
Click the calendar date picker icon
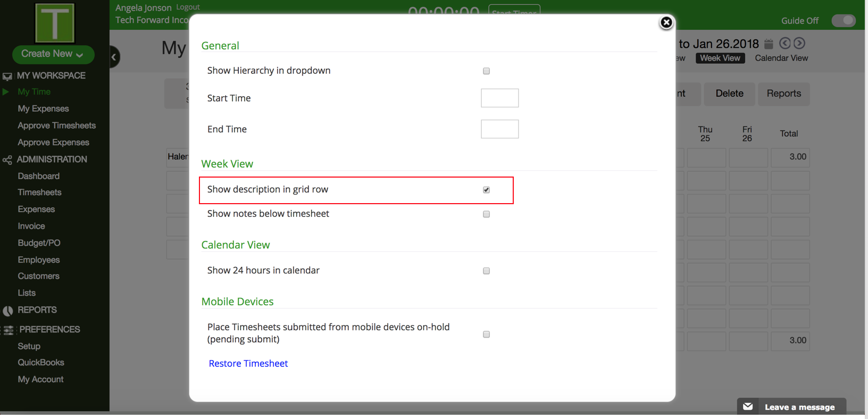[x=769, y=44]
